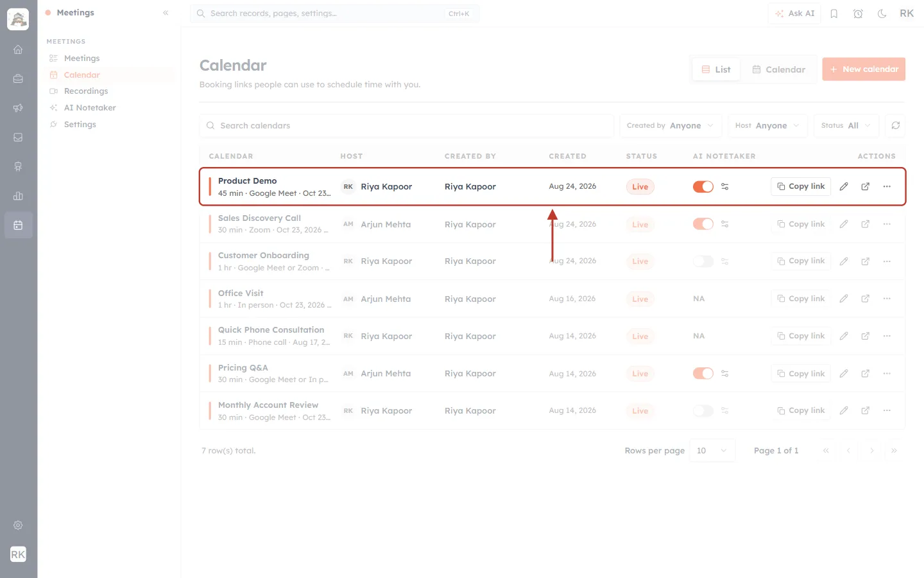Open the megaphone campaigns icon in rail
The image size is (924, 578).
[x=18, y=108]
